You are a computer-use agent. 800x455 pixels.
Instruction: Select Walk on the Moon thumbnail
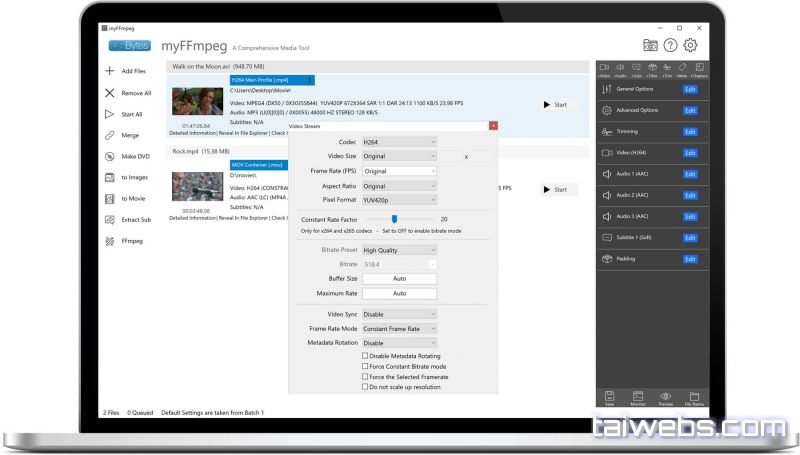pyautogui.click(x=197, y=102)
